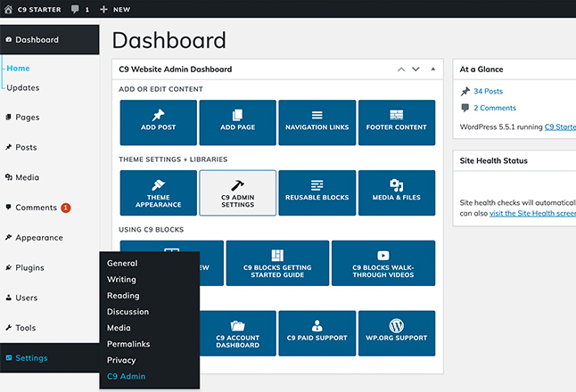Open C9 Blocks Getting Started Guide tile
This screenshot has width=576, height=392.
(277, 263)
